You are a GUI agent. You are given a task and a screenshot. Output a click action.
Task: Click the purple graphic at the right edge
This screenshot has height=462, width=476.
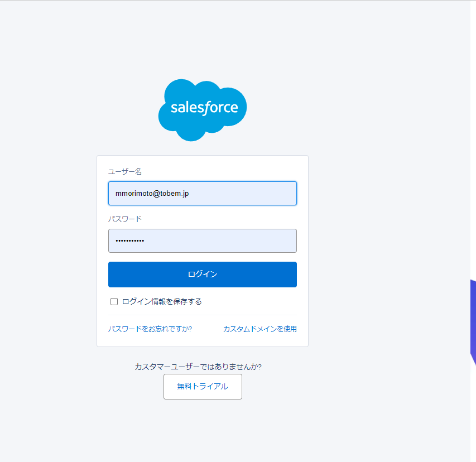pos(473,324)
